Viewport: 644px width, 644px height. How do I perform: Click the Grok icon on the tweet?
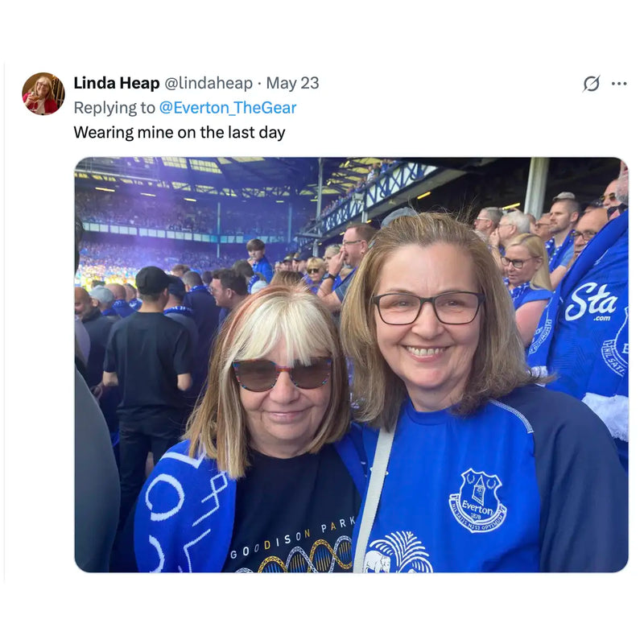592,84
